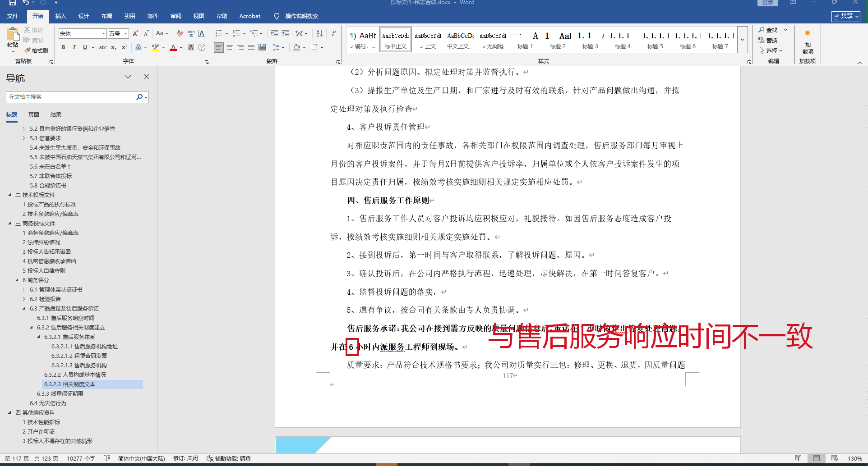Apply the yellow text highlight color

156,47
